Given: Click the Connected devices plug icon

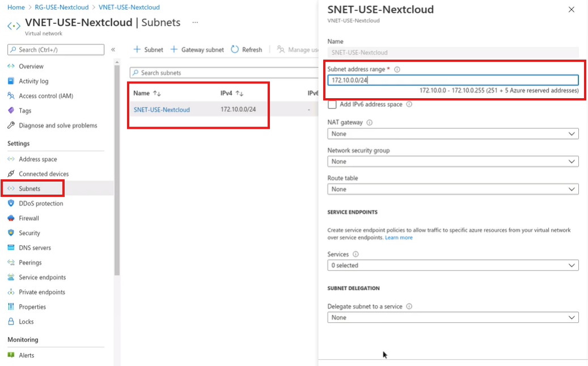Looking at the screenshot, I should point(11,174).
